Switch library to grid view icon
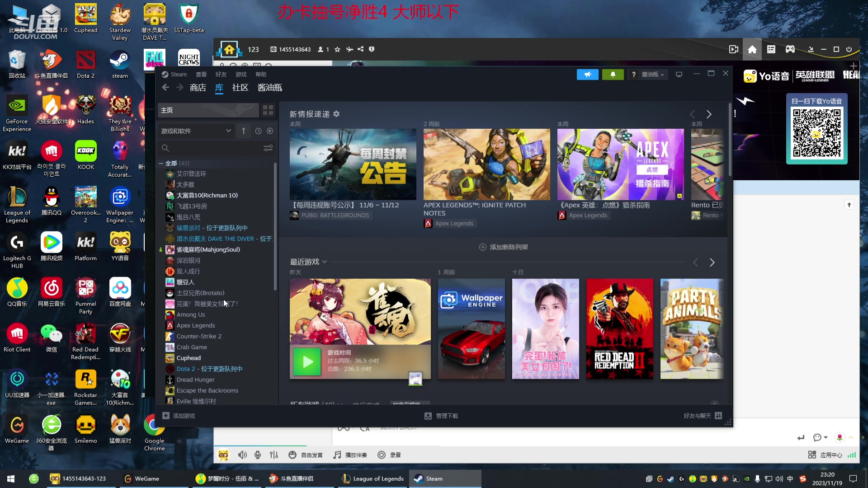Viewport: 868px width, 488px height. 268,110
